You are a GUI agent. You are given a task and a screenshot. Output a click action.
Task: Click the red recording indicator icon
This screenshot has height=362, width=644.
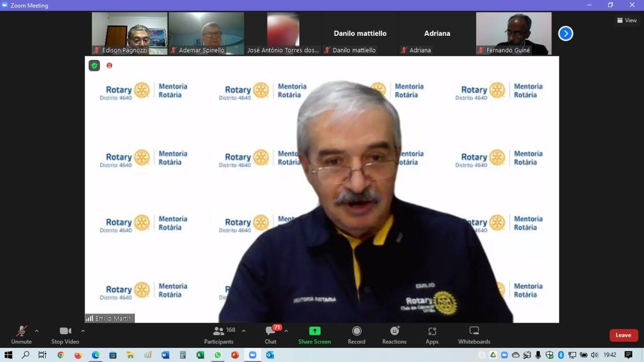tap(109, 65)
